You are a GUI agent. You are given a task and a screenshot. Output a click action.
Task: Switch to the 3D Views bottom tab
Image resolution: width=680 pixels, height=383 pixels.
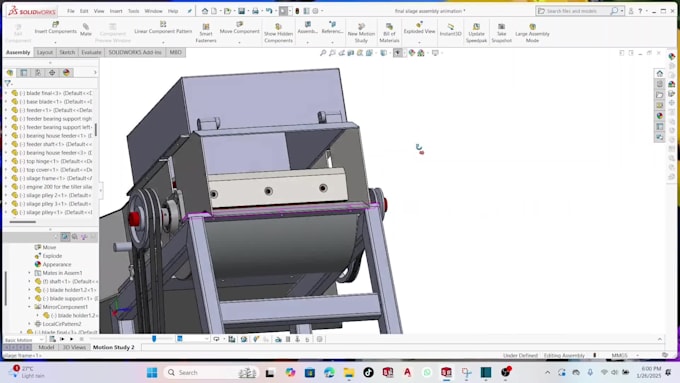pyautogui.click(x=74, y=347)
